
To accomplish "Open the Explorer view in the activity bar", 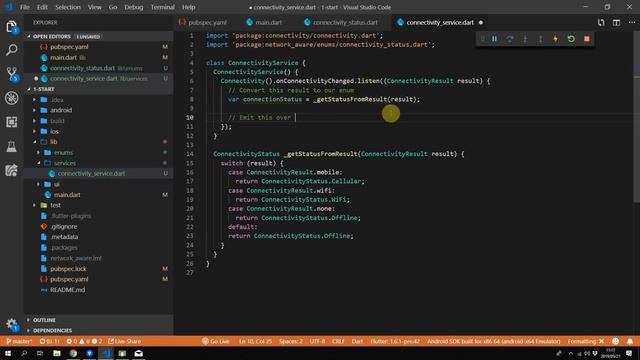I will coord(11,27).
